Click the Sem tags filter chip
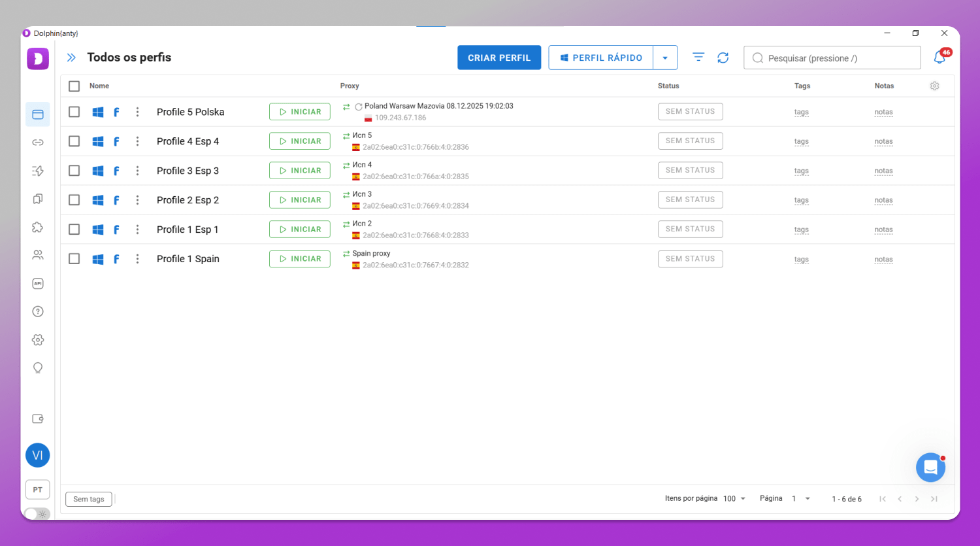This screenshot has width=980, height=546. point(89,500)
